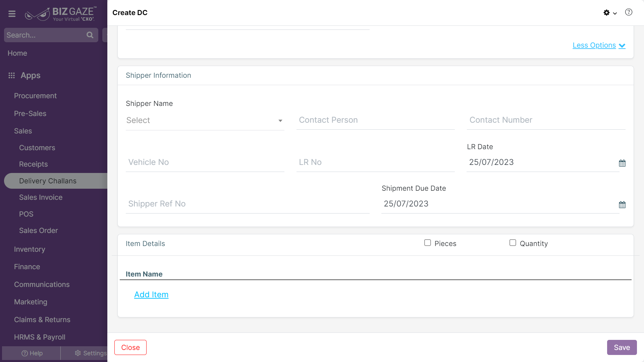Expand the Inventory menu section

(30, 249)
